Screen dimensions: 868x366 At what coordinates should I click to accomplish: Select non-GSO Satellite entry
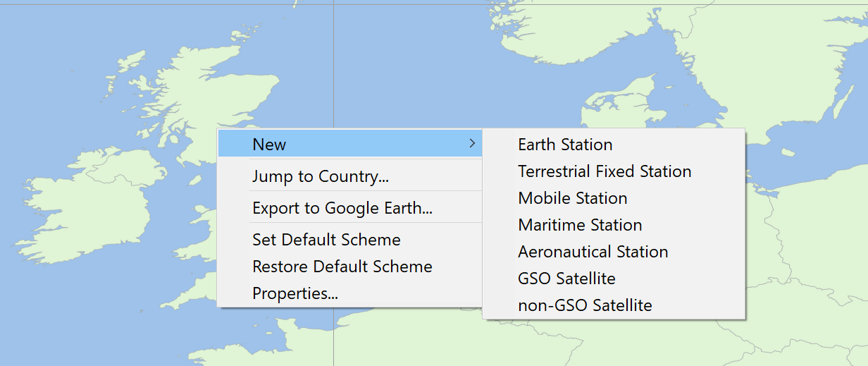[x=614, y=305]
